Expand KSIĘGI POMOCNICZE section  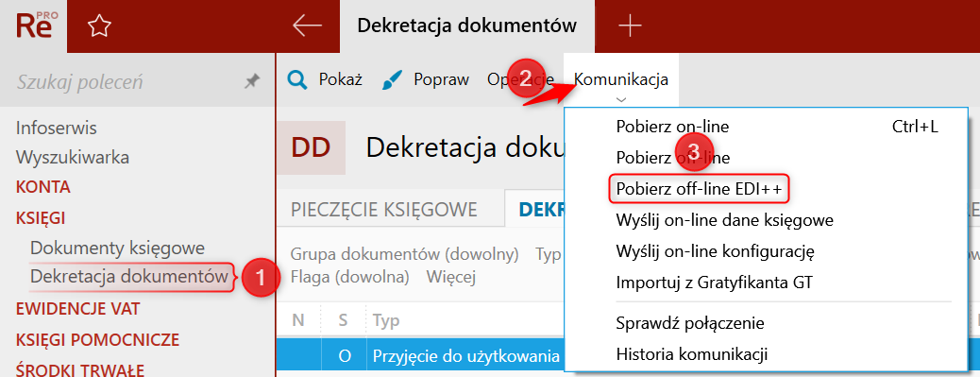[x=97, y=340]
